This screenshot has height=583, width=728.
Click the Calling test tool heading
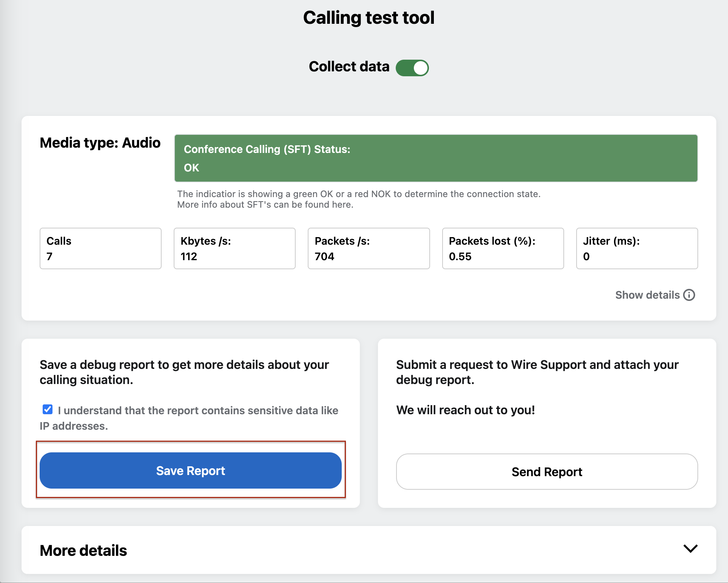tap(369, 18)
